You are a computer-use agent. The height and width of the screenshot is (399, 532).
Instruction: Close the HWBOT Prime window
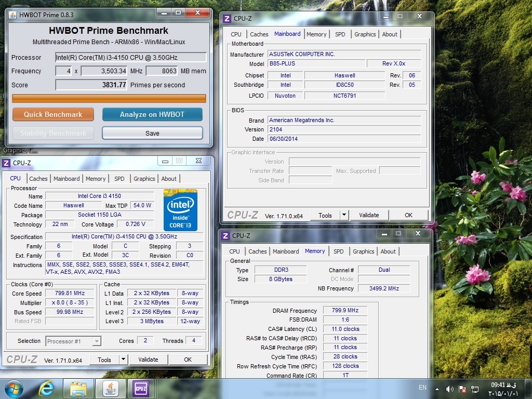pos(198,13)
